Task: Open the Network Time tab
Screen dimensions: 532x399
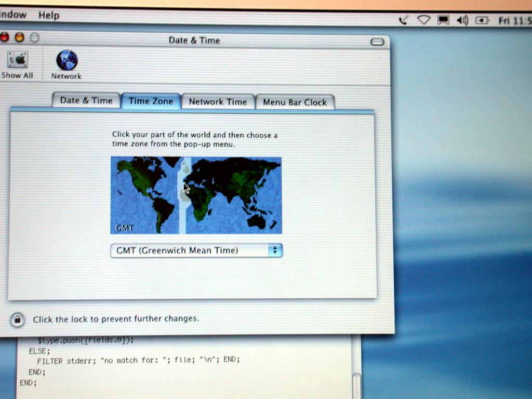Action: [x=218, y=102]
